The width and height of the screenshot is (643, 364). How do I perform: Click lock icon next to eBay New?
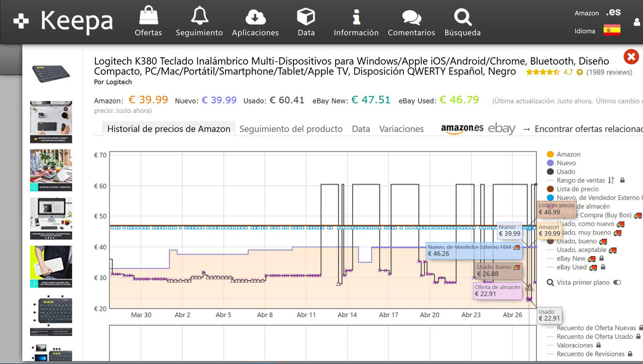coord(602,259)
